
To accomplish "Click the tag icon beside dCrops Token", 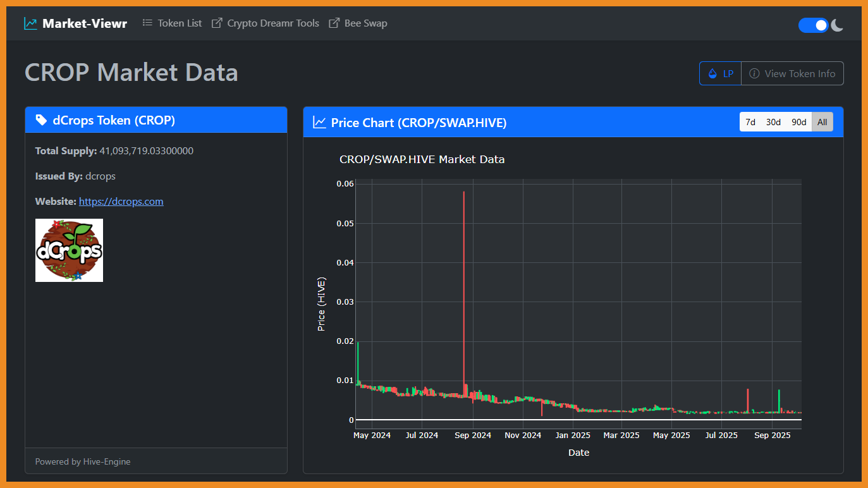I will click(x=41, y=120).
